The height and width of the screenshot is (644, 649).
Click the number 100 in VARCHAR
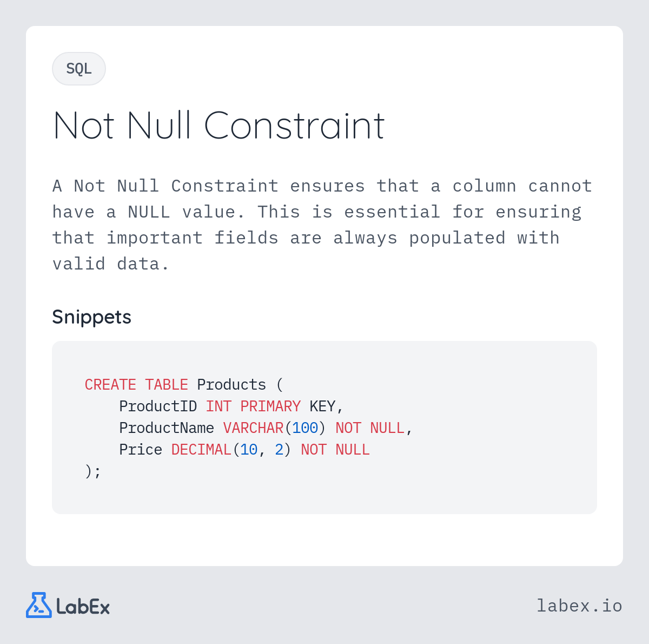(305, 428)
